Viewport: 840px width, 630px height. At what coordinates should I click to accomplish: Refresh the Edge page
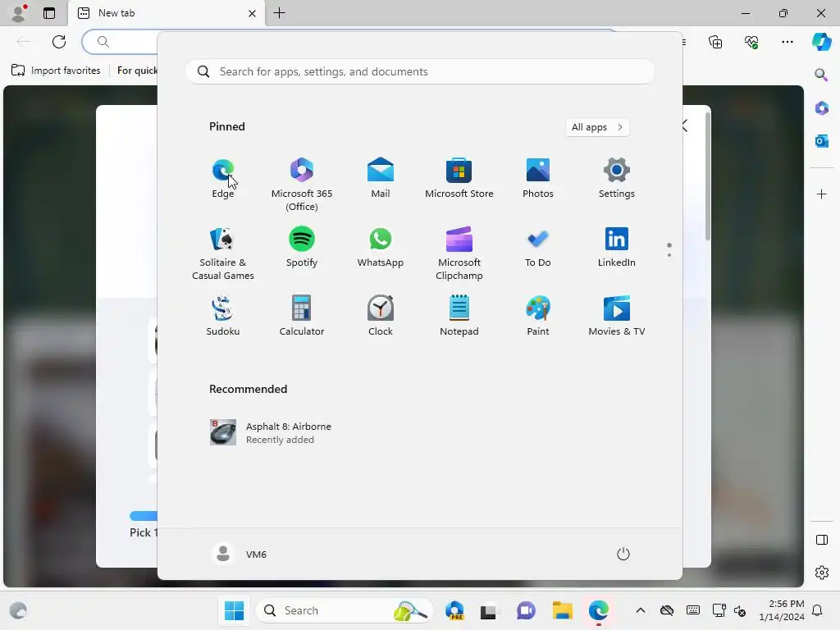click(59, 42)
